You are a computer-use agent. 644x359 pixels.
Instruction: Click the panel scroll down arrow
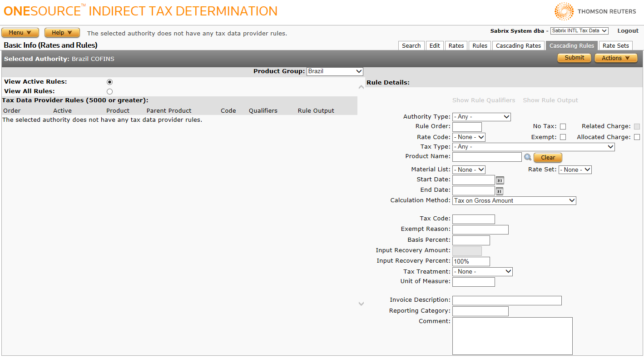click(362, 304)
